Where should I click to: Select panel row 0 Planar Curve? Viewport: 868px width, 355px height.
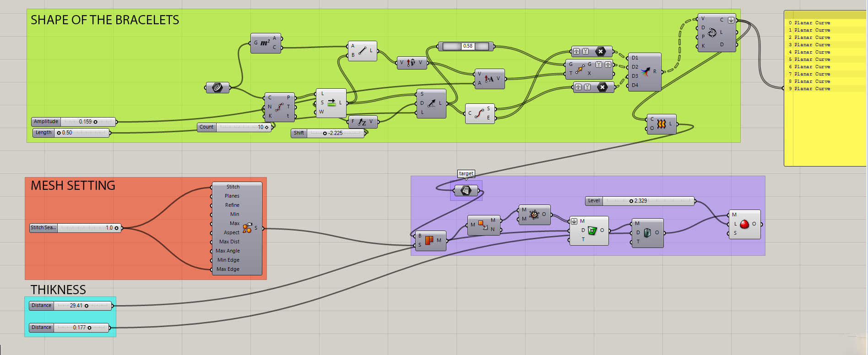812,23
